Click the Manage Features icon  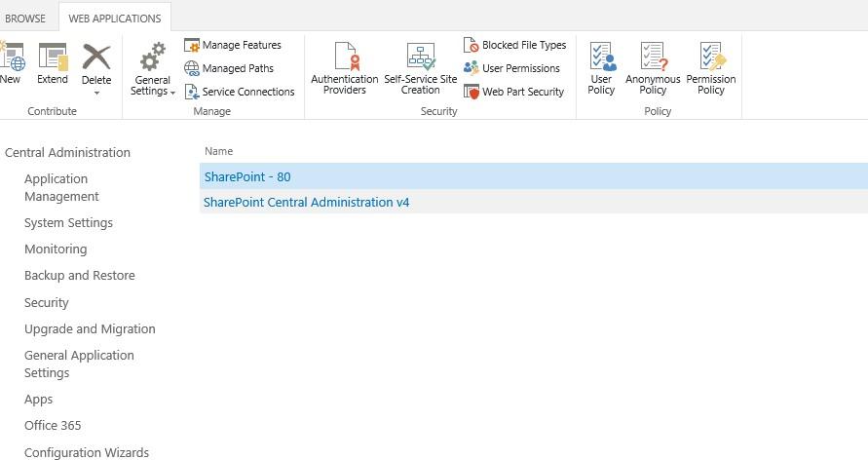coord(192,45)
